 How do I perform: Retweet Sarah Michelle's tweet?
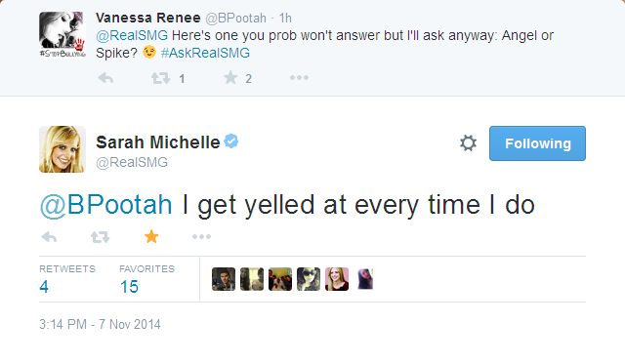100,237
